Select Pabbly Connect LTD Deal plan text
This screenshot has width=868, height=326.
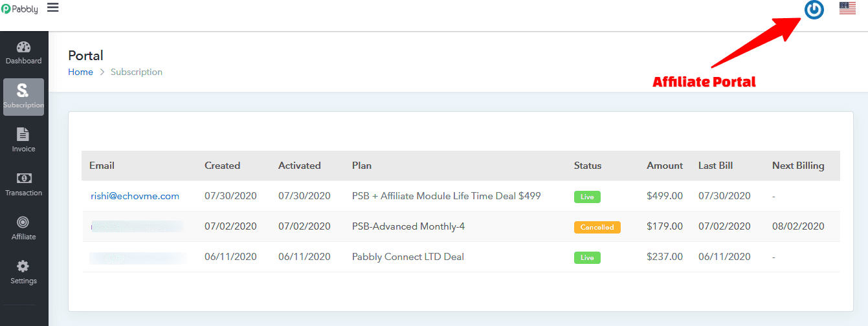point(408,257)
